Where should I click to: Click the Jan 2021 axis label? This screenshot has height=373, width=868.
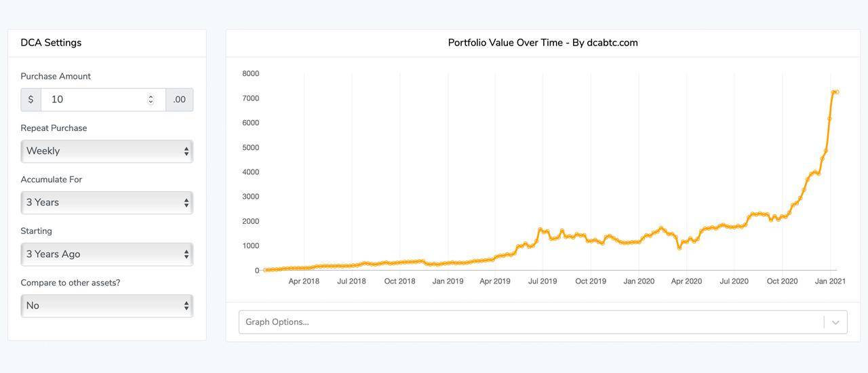pos(830,281)
